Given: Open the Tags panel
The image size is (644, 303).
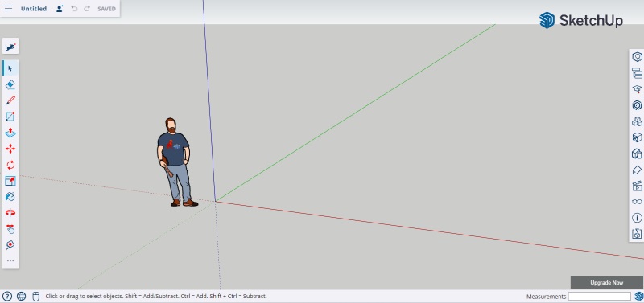Looking at the screenshot, I should coord(637,170).
